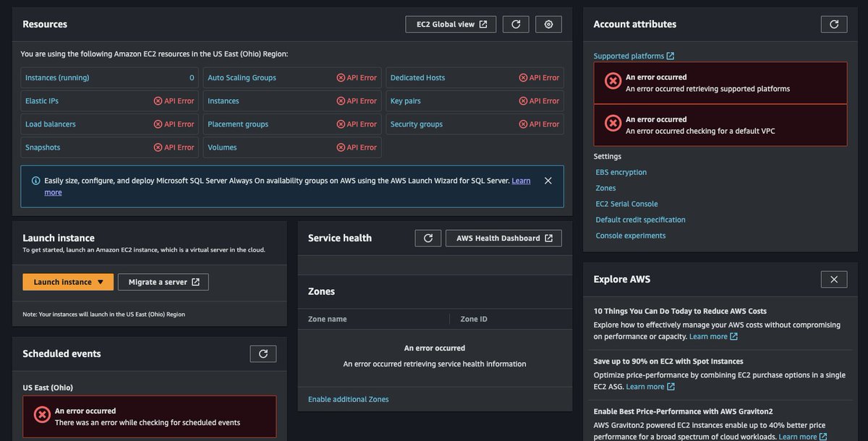868x441 pixels.
Task: Refresh the Account attributes panel
Action: click(x=834, y=23)
